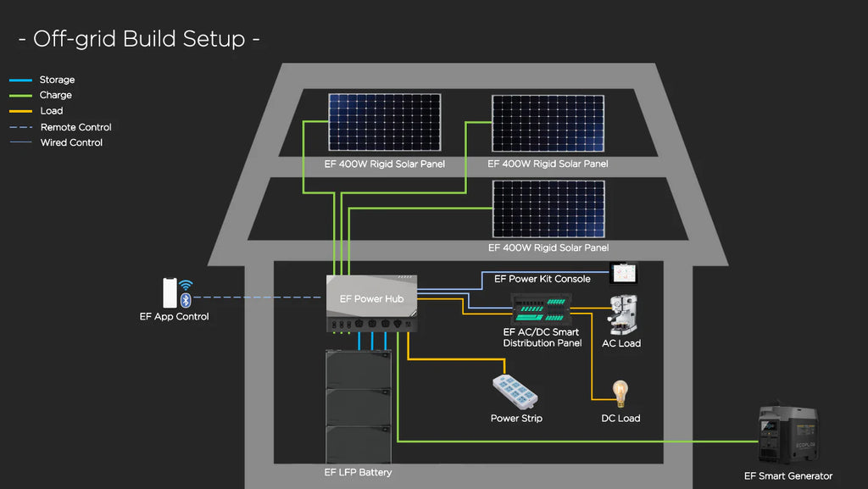Click the 'DC Load' label

620,418
